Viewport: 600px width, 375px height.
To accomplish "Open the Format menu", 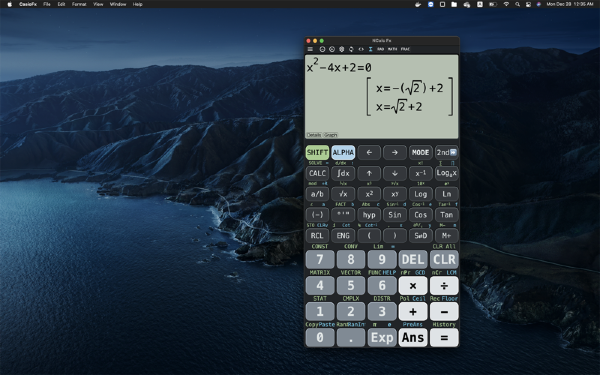I will pyautogui.click(x=79, y=4).
